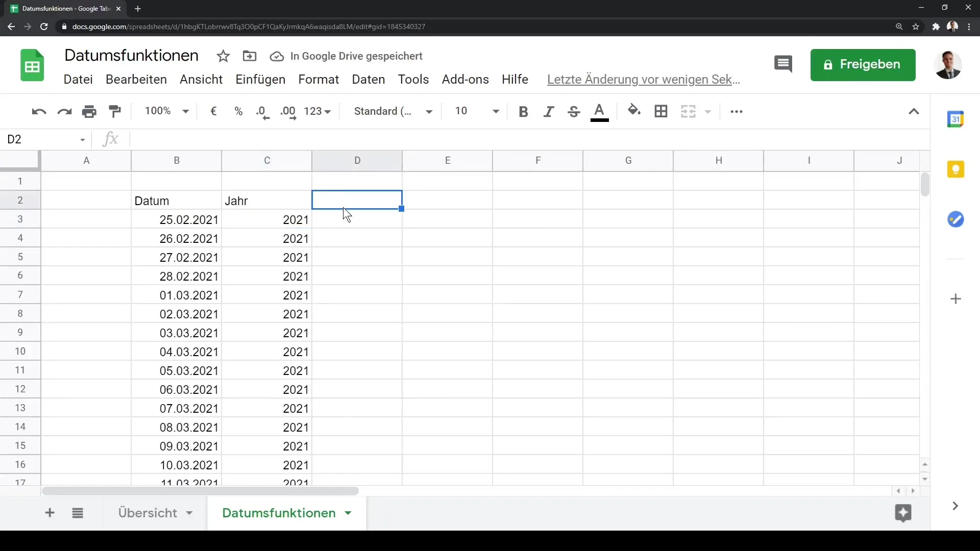Open the Daten menu
Screen dimensions: 980x551
[369, 80]
